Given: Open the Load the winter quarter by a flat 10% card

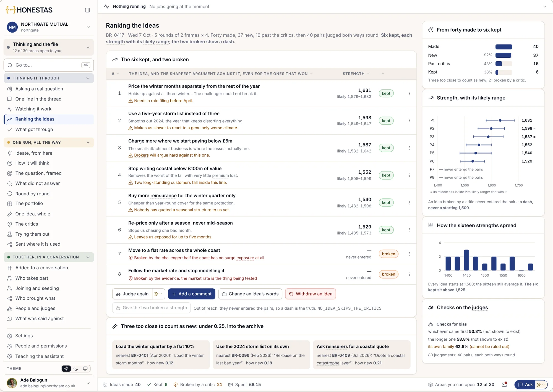Looking at the screenshot, I should pyautogui.click(x=161, y=355).
